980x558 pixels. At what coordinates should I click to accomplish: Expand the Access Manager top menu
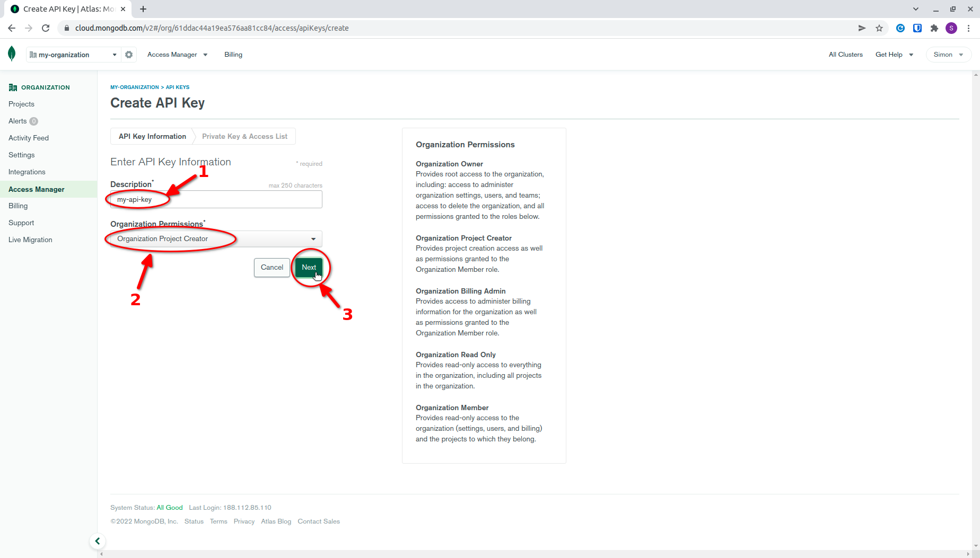click(178, 55)
